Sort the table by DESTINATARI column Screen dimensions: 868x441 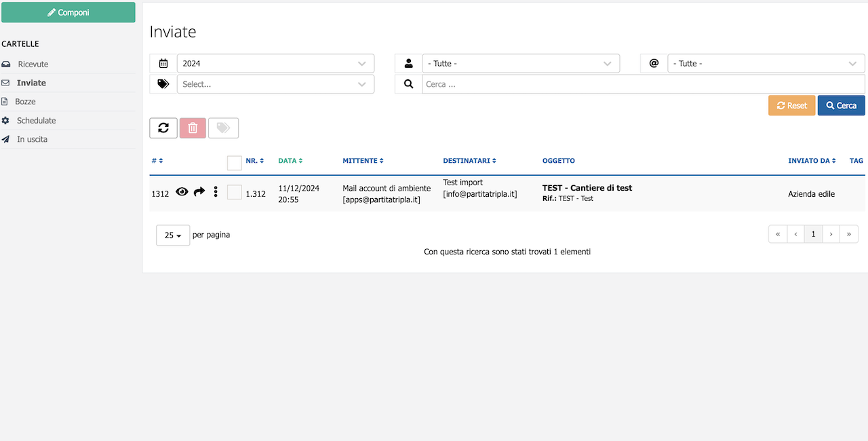[x=469, y=161]
